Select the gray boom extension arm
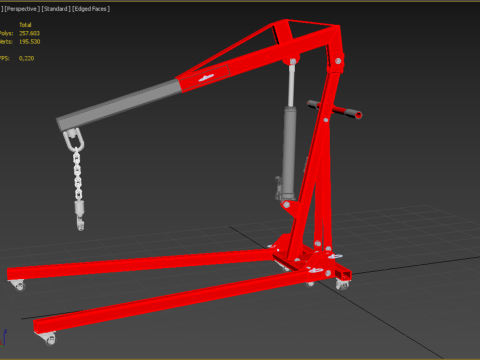Viewport: 480px width, 360px height. pyautogui.click(x=118, y=105)
